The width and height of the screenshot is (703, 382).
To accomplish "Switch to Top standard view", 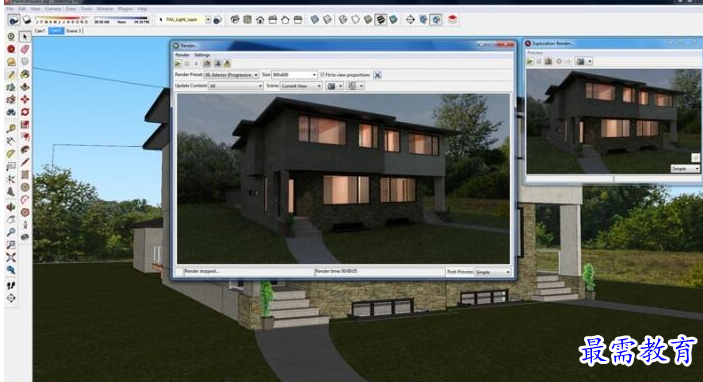I will [247, 20].
